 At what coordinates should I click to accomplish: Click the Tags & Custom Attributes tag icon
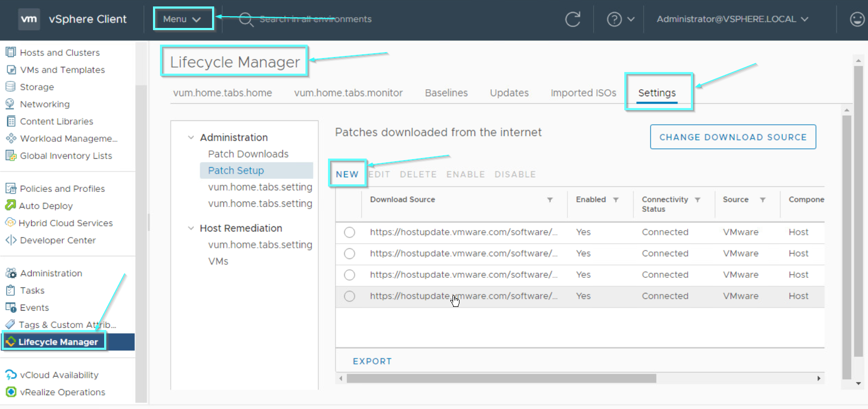10,324
